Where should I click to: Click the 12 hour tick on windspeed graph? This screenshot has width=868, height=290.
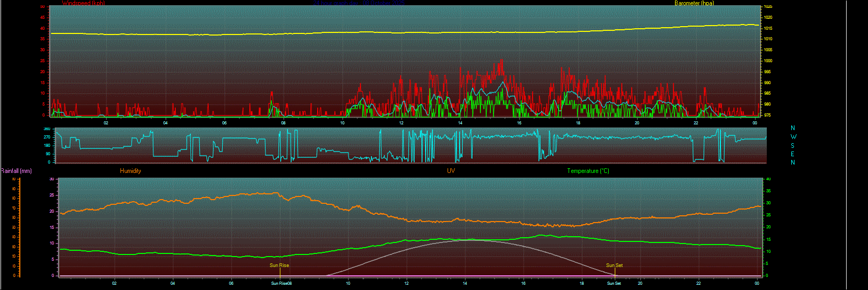click(x=401, y=123)
